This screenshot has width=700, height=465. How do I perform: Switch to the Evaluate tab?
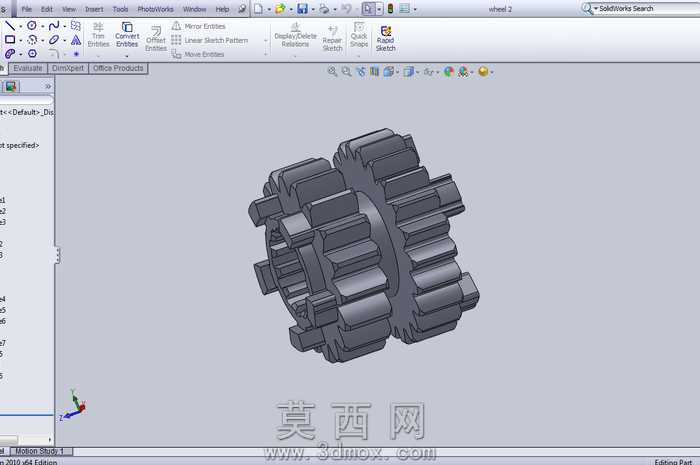tap(28, 68)
